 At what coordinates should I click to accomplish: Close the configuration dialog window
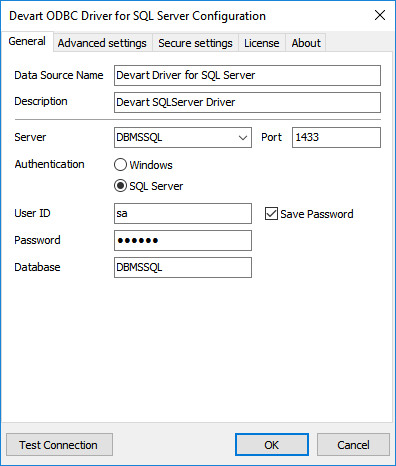tap(380, 15)
